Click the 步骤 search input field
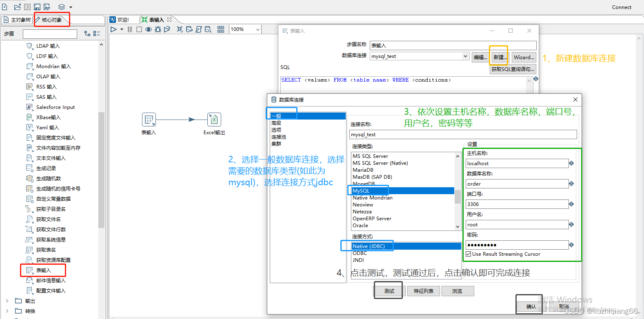 tap(50, 33)
